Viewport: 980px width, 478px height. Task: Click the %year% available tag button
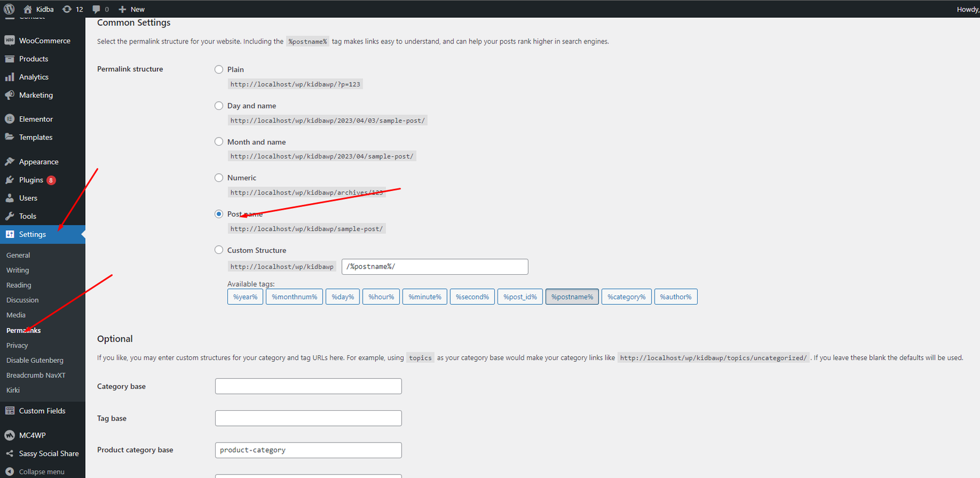245,297
